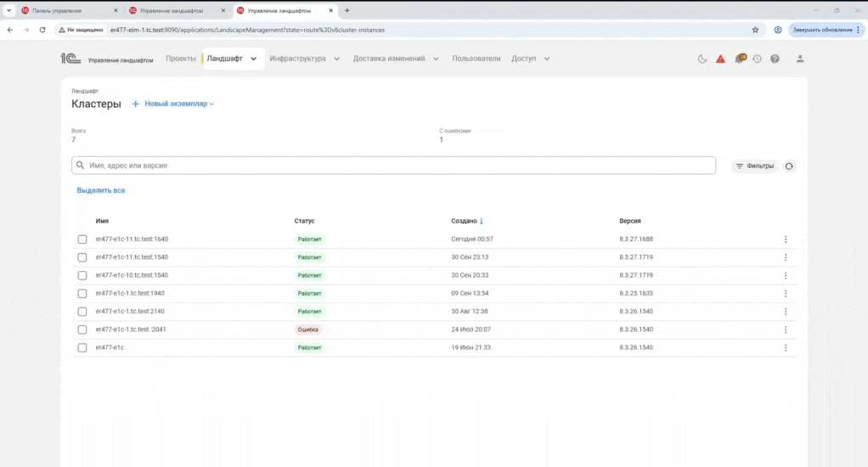Open the red warning triangle alert
Image resolution: width=868 pixels, height=467 pixels.
click(720, 59)
